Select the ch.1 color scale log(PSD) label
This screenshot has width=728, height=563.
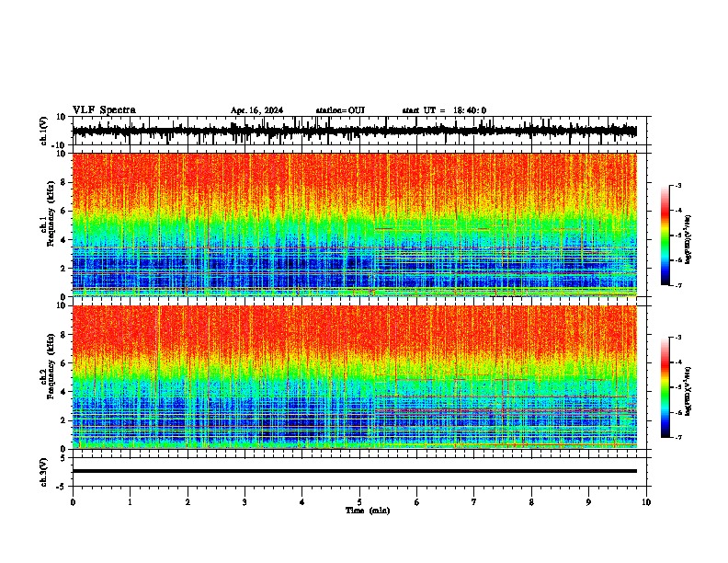[x=688, y=239]
